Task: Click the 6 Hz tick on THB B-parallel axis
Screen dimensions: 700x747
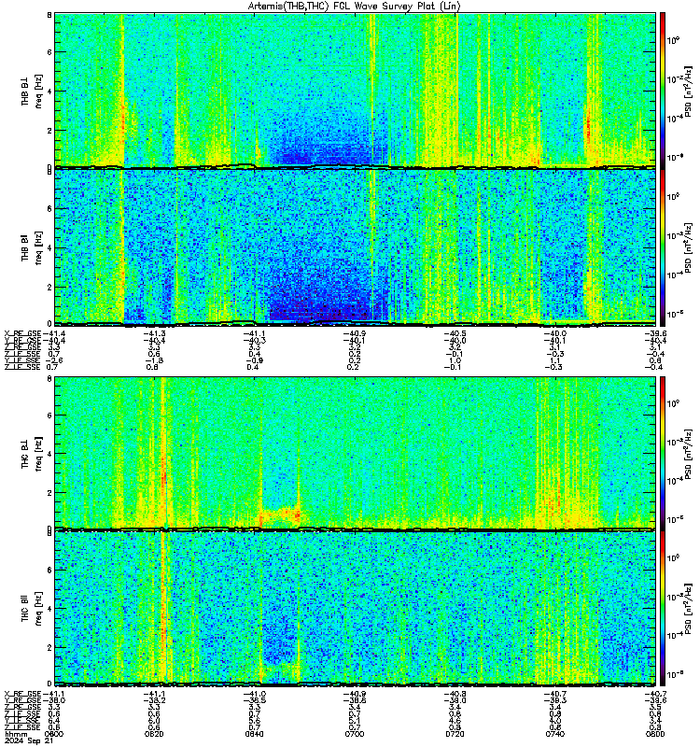Action: pos(49,208)
